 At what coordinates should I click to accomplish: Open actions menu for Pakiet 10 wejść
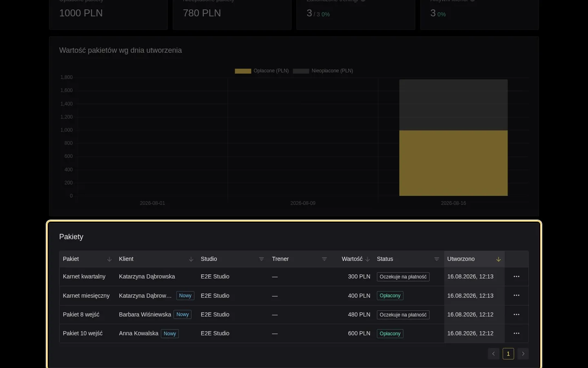[x=517, y=334]
